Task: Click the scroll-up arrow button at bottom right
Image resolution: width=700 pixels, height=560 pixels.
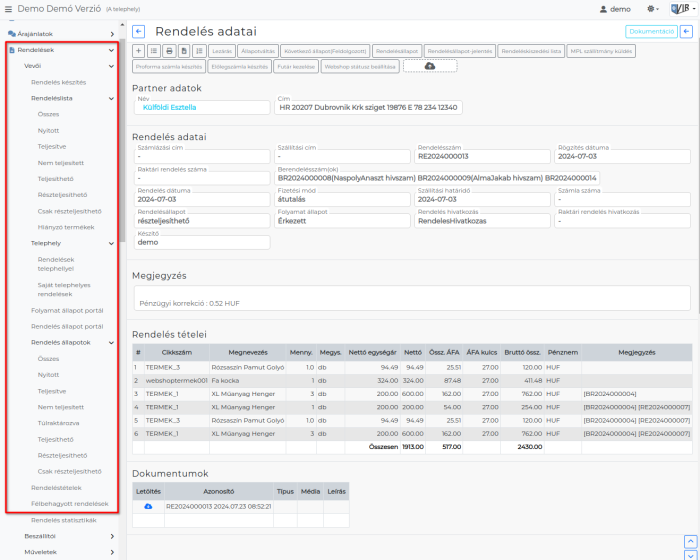Action: 688,540
